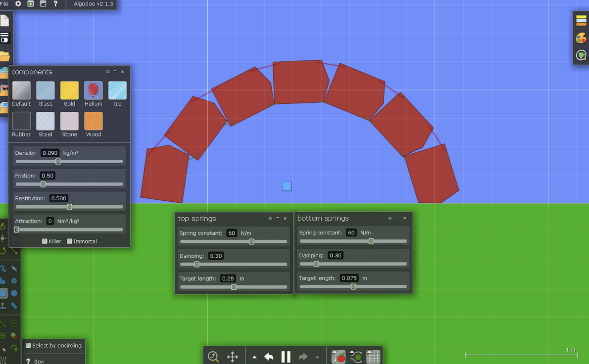Open the color palette icon at right
Screen dimensions: 589x364
click(x=581, y=38)
